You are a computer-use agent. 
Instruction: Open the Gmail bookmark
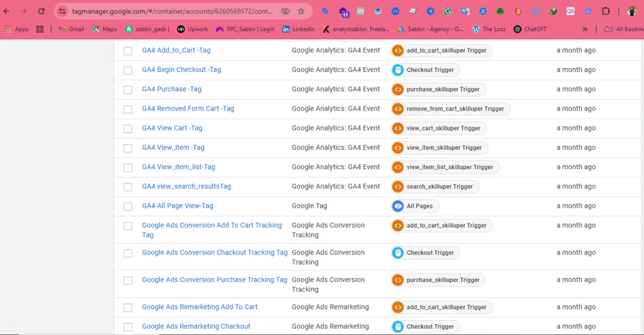71,29
